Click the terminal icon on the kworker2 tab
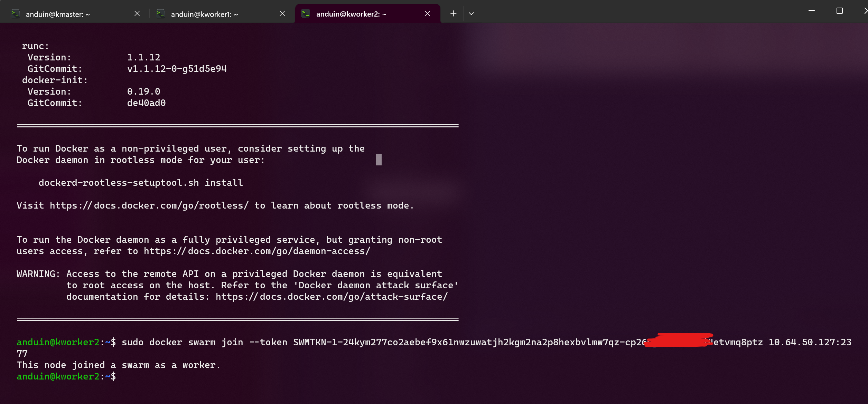Image resolution: width=868 pixels, height=404 pixels. (305, 14)
